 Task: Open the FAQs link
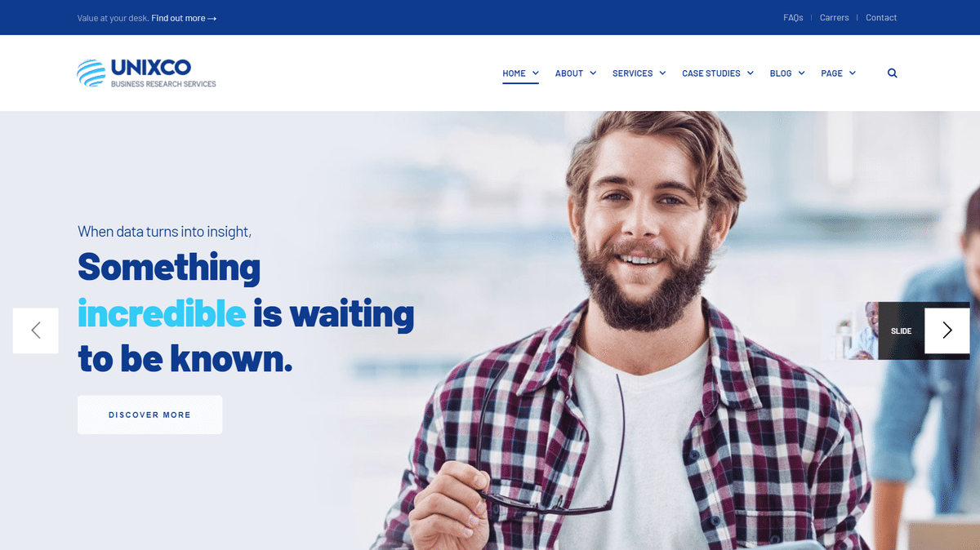[x=793, y=17]
